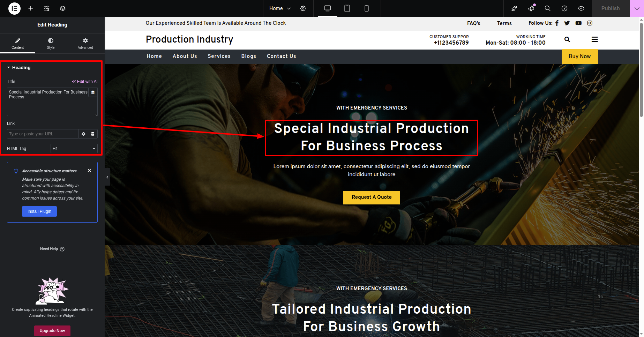
Task: Click the Help question mark icon
Action: tap(564, 8)
